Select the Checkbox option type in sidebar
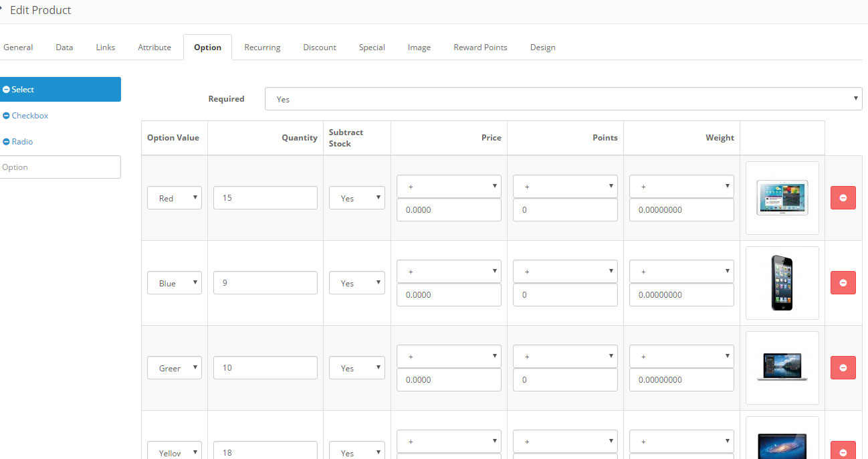The height and width of the screenshot is (459, 868). coord(29,115)
